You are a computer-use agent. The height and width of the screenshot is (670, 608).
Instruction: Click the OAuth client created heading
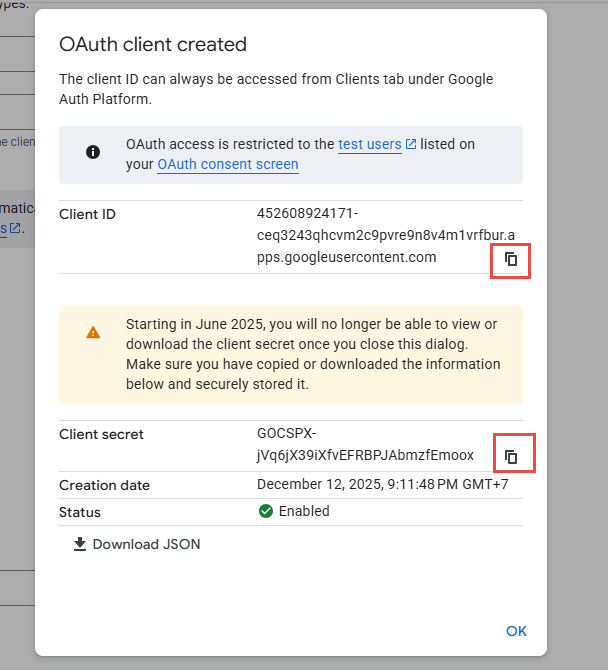[x=152, y=44]
